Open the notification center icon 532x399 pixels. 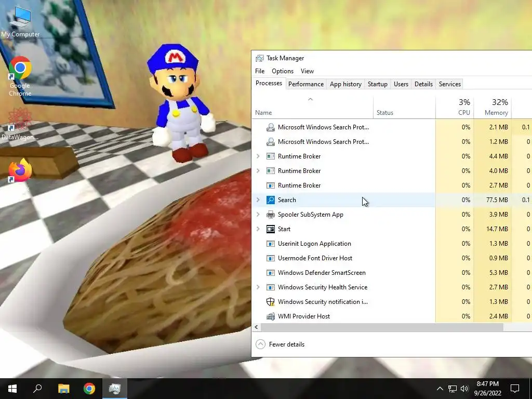(515, 389)
